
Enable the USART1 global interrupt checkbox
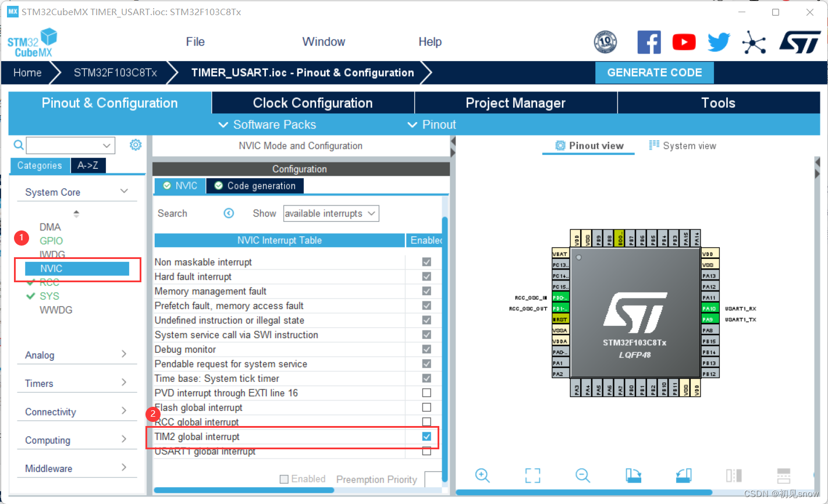coord(427,451)
